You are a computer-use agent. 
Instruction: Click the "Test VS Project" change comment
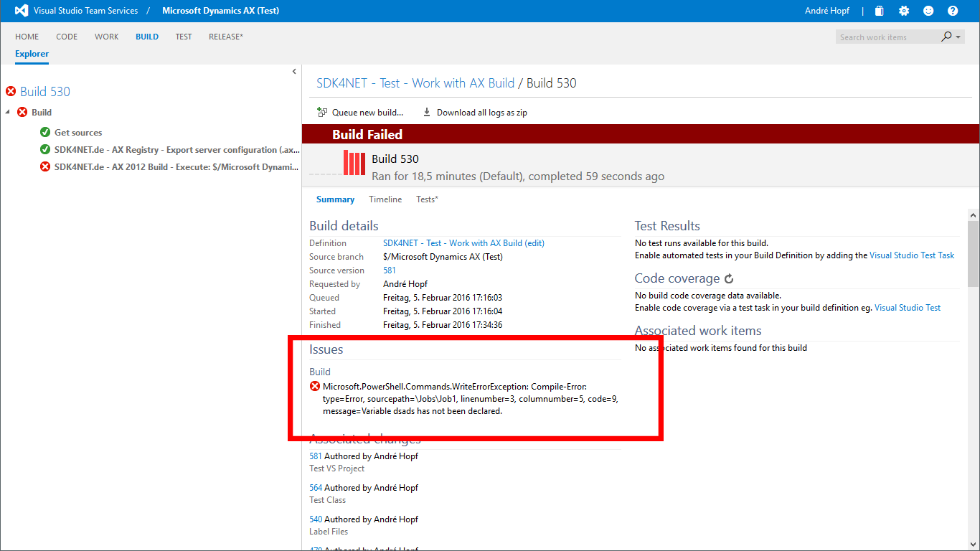(337, 468)
